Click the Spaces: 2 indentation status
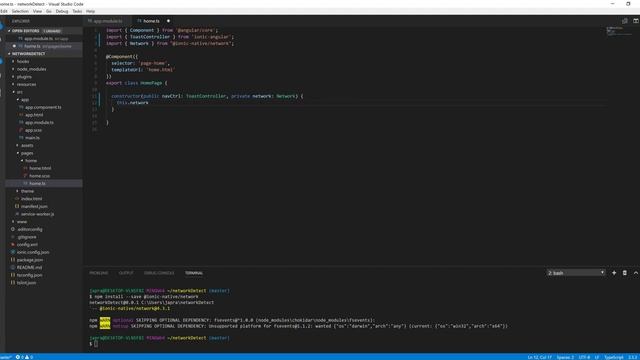Viewport: 640px width, 360px height. (x=565, y=357)
